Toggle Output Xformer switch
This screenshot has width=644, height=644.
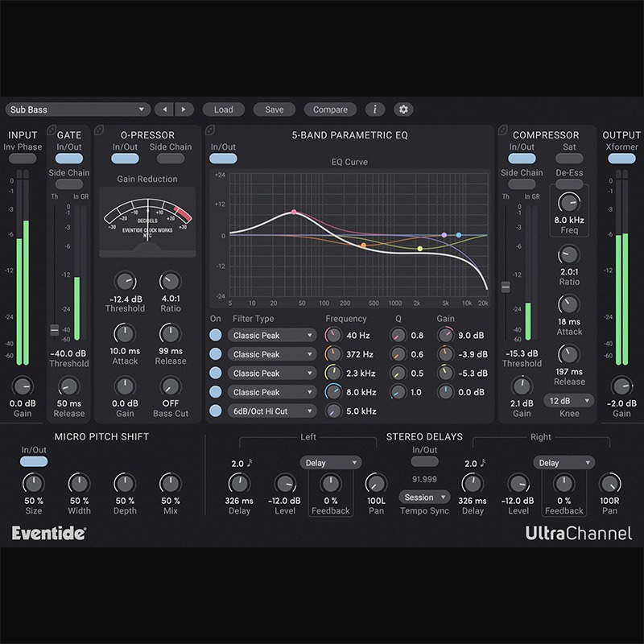point(621,159)
